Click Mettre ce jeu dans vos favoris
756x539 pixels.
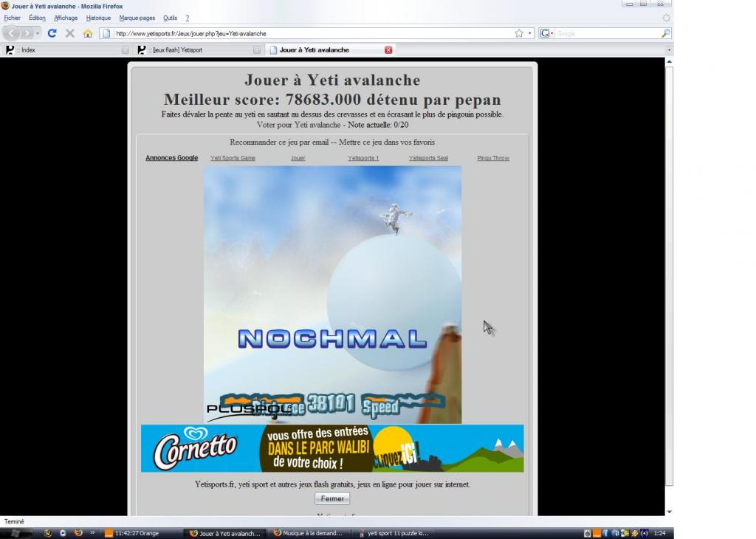[387, 143]
